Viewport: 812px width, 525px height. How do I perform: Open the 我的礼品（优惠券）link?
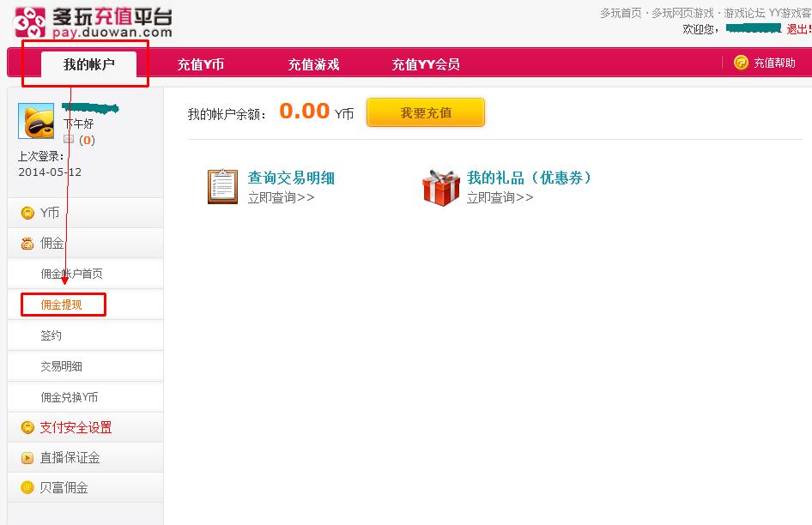tap(529, 178)
